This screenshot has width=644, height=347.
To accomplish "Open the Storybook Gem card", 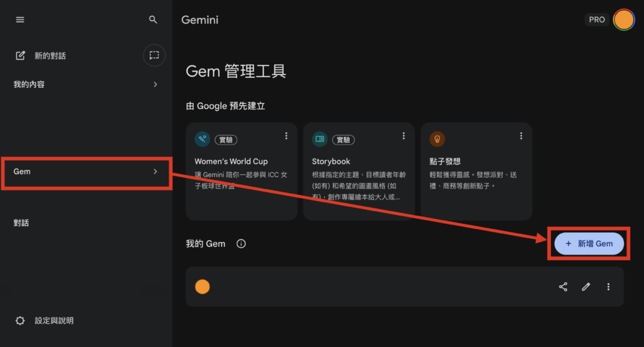I will (x=359, y=171).
